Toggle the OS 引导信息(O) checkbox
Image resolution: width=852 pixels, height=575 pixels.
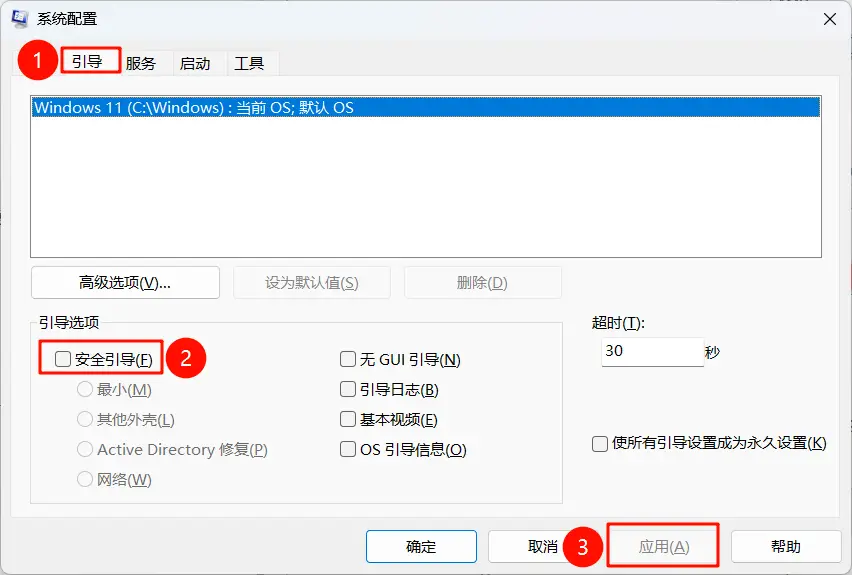point(348,449)
